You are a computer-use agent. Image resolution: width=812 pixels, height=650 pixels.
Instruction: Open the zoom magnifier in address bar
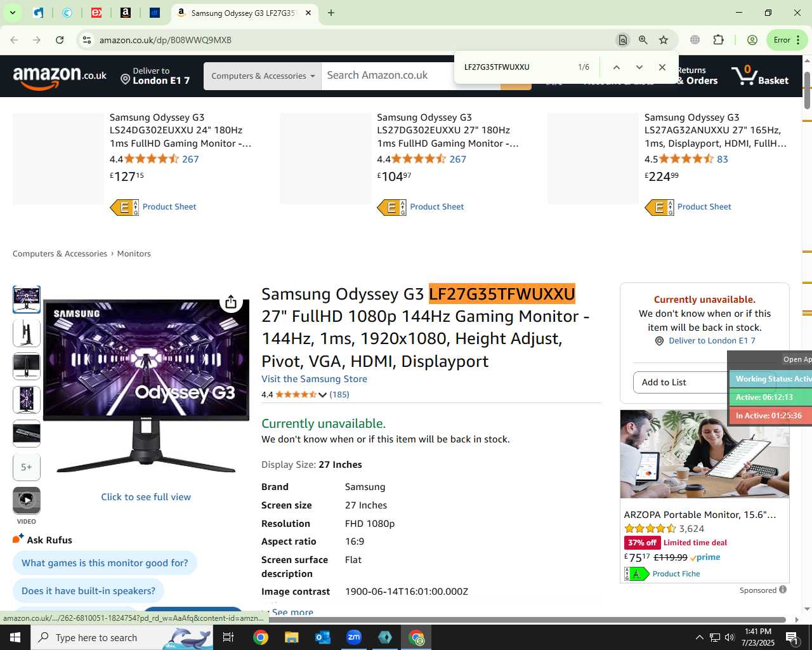(643, 40)
